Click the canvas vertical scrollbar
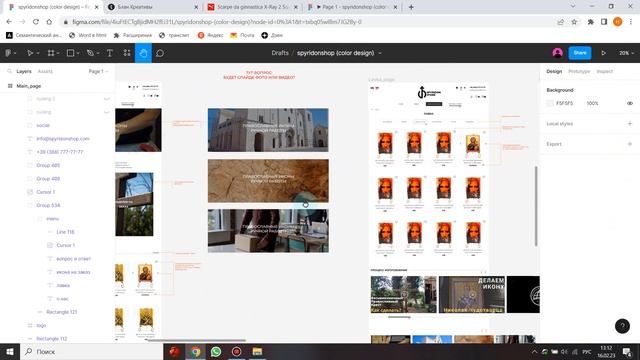Viewport: 640px width, 360px height. click(536, 206)
